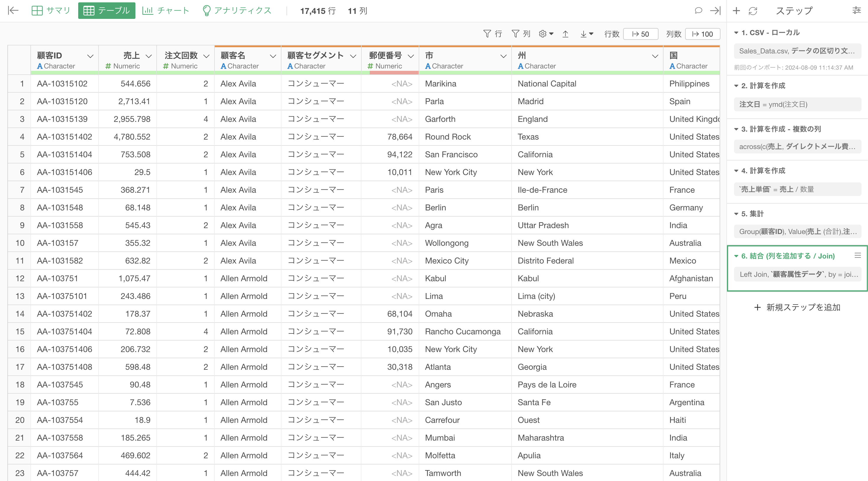This screenshot has width=868, height=481.
Task: Select the Afghanistan cell
Action: coord(692,279)
